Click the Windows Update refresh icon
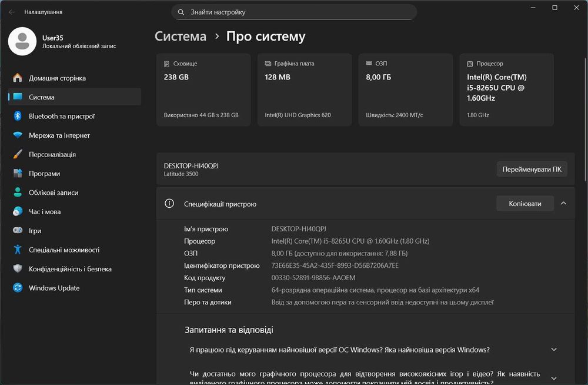This screenshot has width=588, height=385. pos(18,288)
